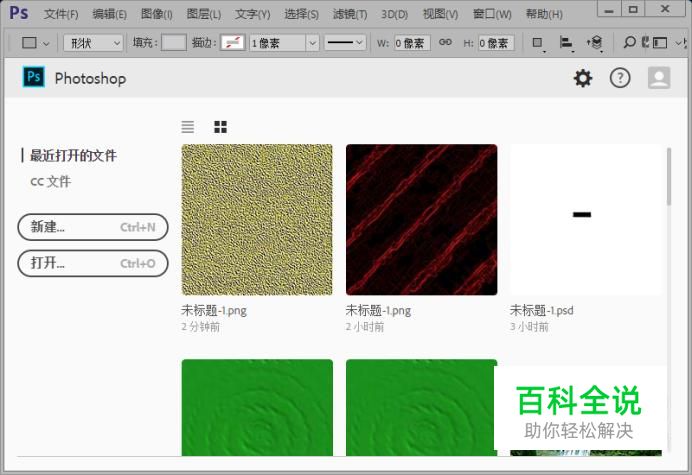Viewport: 692px width, 475px height.
Task: Minimize the Photoshop window
Action: click(609, 9)
